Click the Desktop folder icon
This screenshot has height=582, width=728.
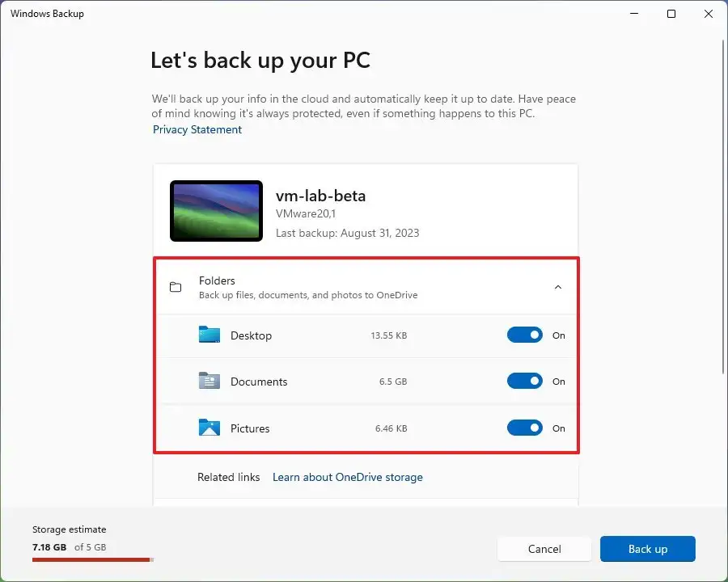click(x=210, y=334)
